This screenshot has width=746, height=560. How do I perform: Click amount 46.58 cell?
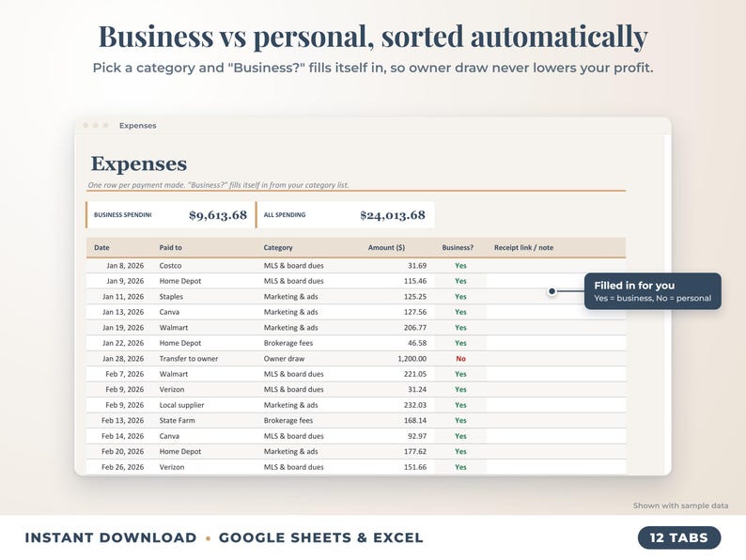417,343
